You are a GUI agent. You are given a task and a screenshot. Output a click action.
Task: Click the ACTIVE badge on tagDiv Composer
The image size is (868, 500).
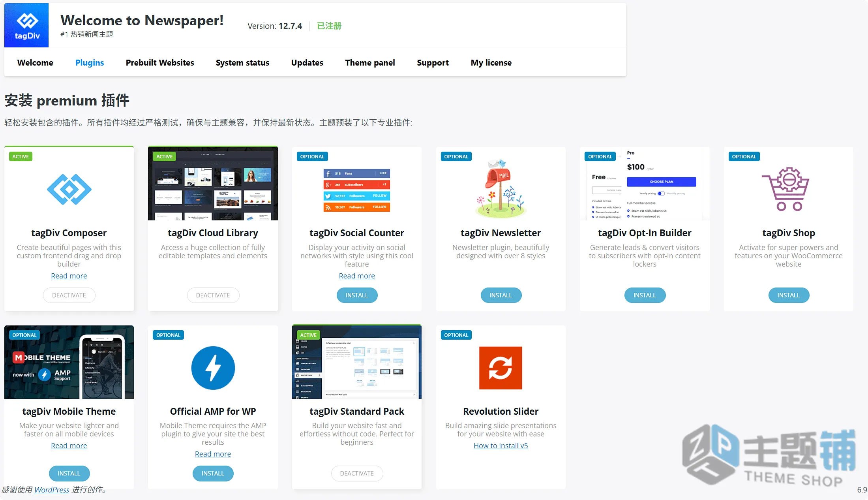(21, 156)
